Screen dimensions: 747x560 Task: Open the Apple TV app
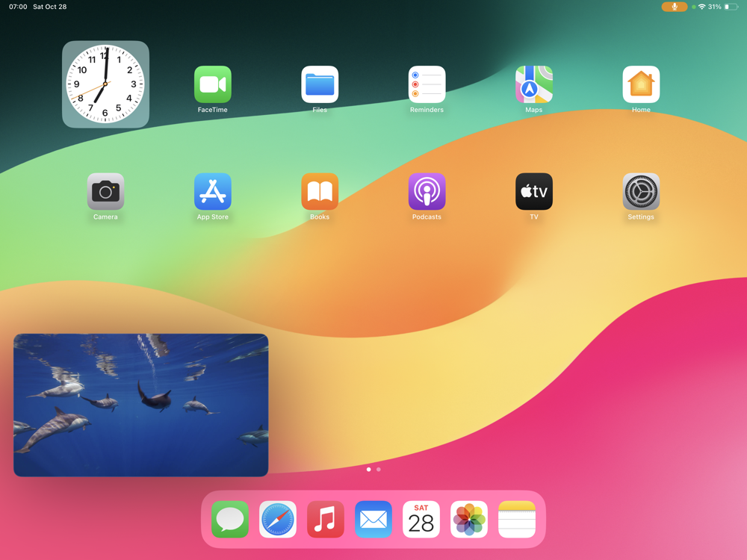click(534, 191)
